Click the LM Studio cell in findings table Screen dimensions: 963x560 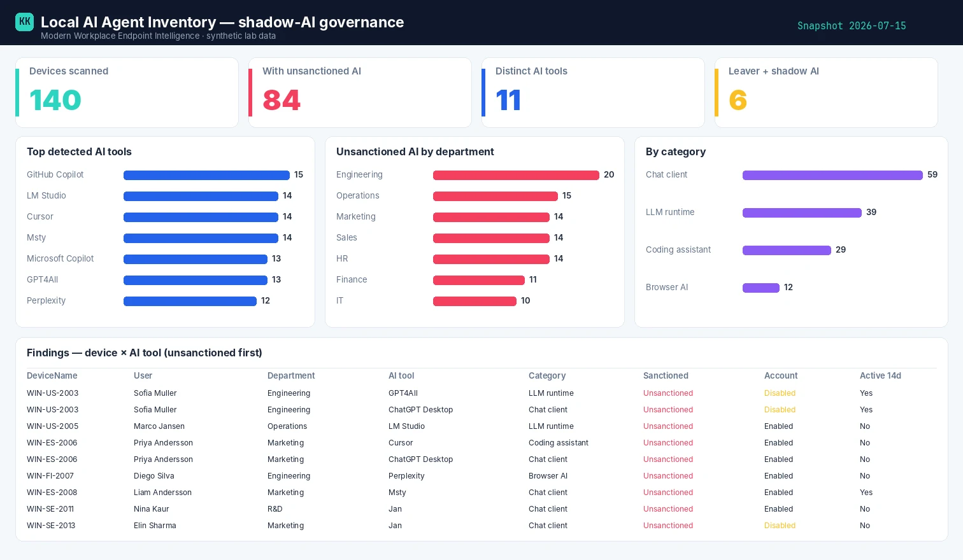pyautogui.click(x=406, y=426)
